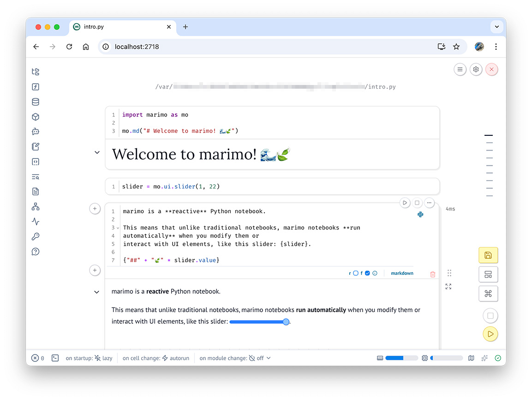Open the dependency graph panel icon
The height and width of the screenshot is (400, 532).
(36, 206)
